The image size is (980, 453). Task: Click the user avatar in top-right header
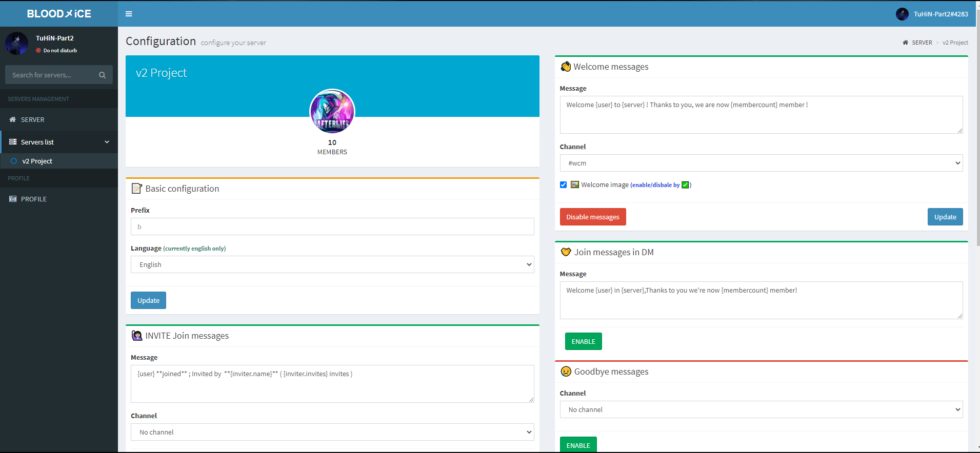point(902,14)
